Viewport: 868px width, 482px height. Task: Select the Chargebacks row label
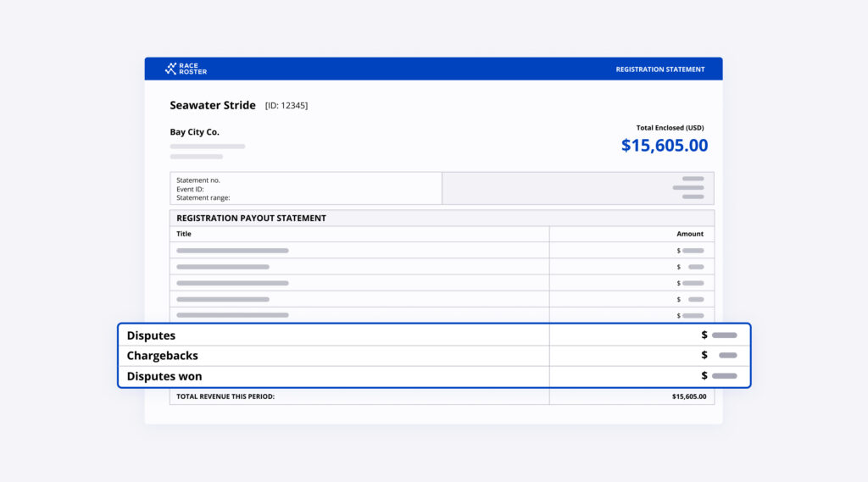pyautogui.click(x=162, y=356)
